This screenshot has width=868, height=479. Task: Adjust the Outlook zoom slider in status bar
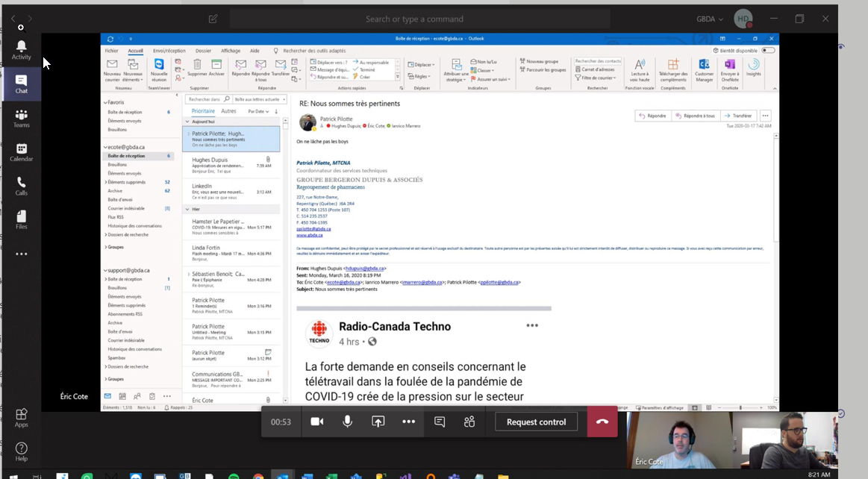click(x=740, y=407)
